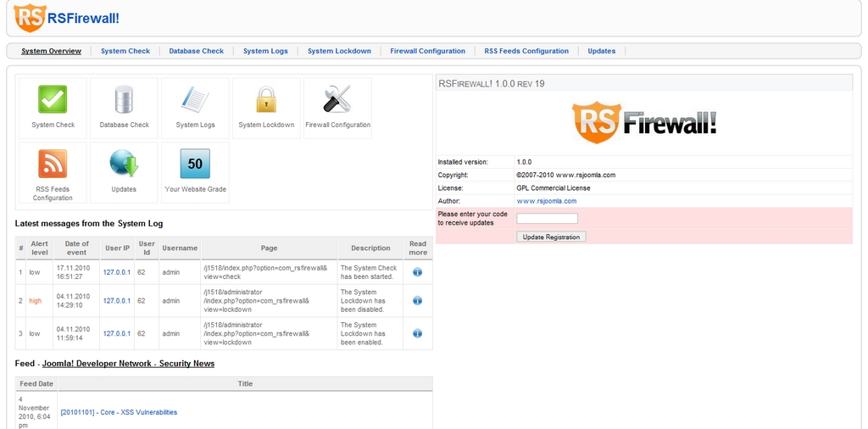
Task: Click the 'Feed Date' column header
Action: [x=36, y=383]
